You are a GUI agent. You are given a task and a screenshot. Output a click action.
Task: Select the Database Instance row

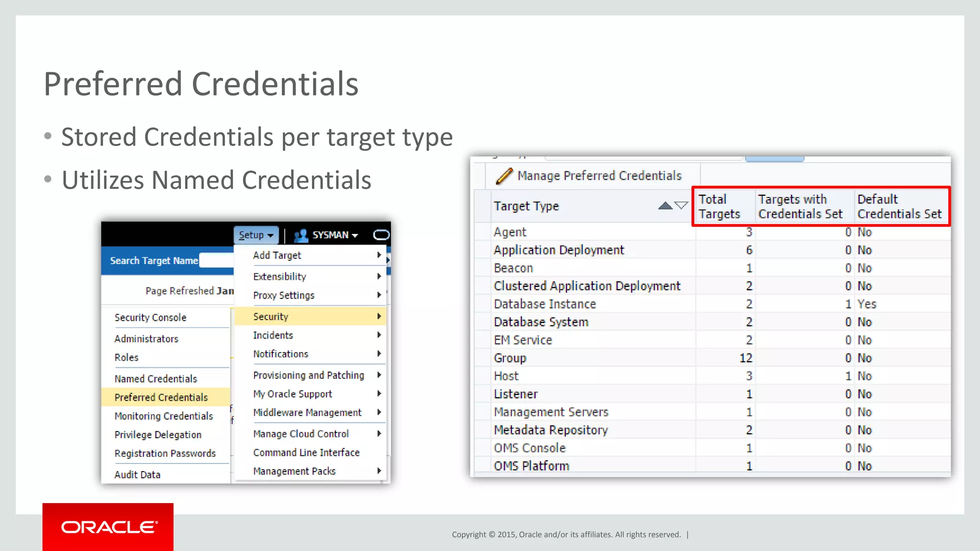(x=713, y=304)
